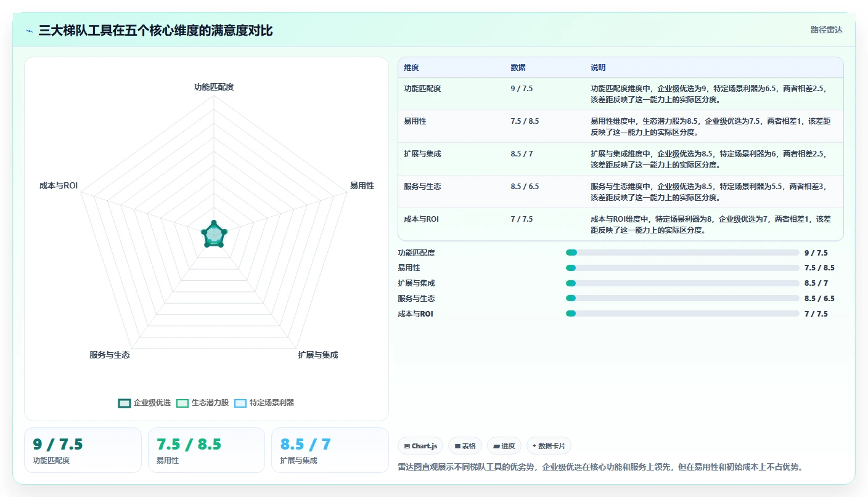868x497 pixels.
Task: Click 服务与生态 cell in the table
Action: [422, 187]
